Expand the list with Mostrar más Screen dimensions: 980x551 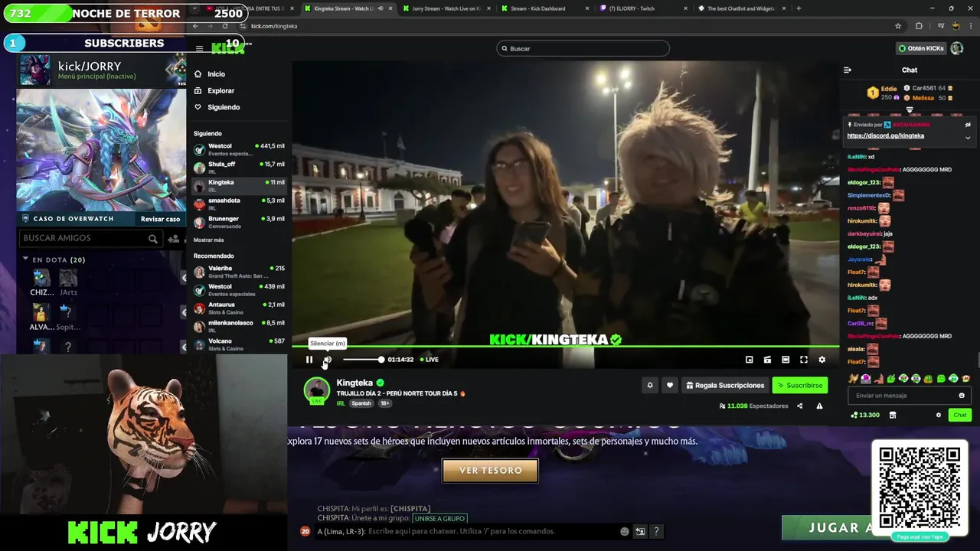pos(209,240)
